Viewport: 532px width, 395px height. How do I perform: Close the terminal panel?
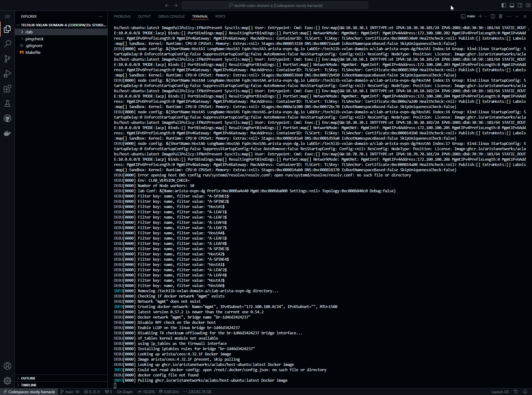tap(525, 16)
